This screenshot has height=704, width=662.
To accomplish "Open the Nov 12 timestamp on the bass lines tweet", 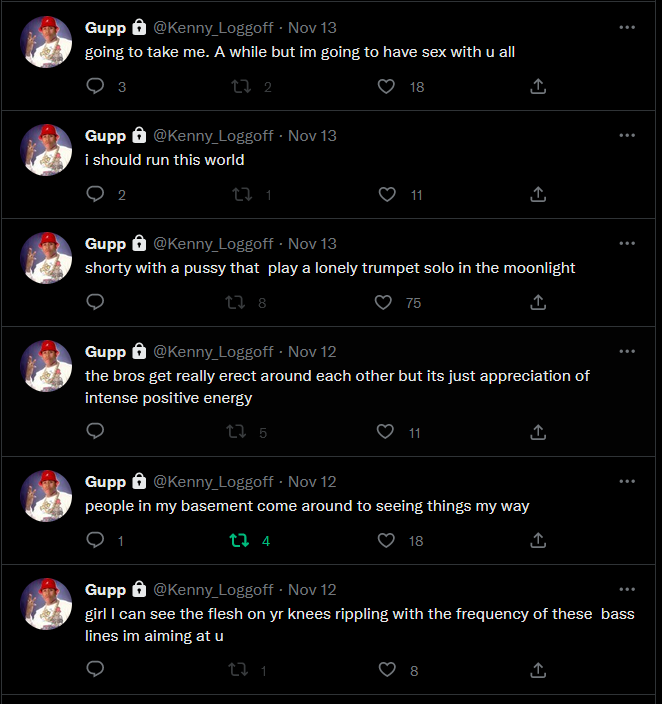I will [312, 589].
